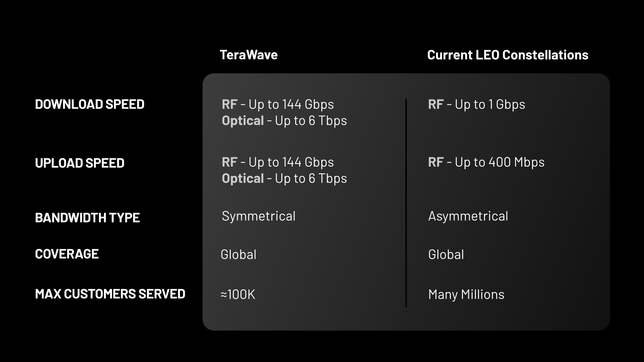Click LEO upload RF Up to 400 Mbps

point(486,162)
